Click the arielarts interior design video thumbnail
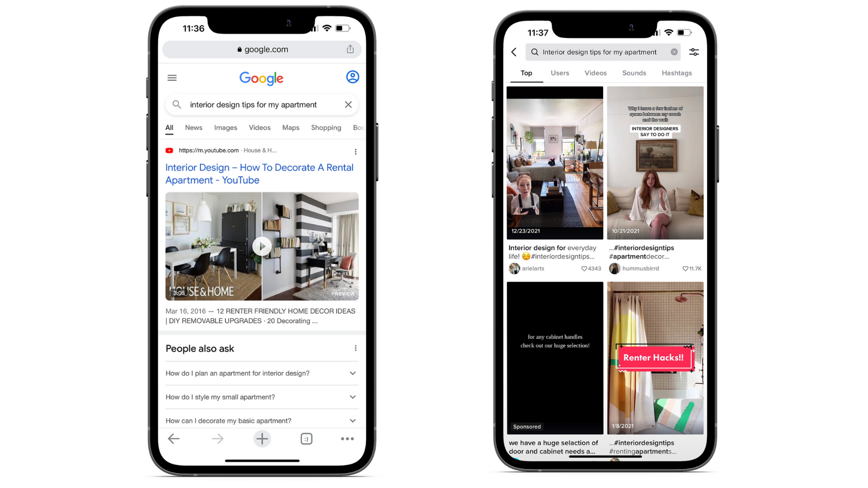The height and width of the screenshot is (488, 868). pos(554,162)
